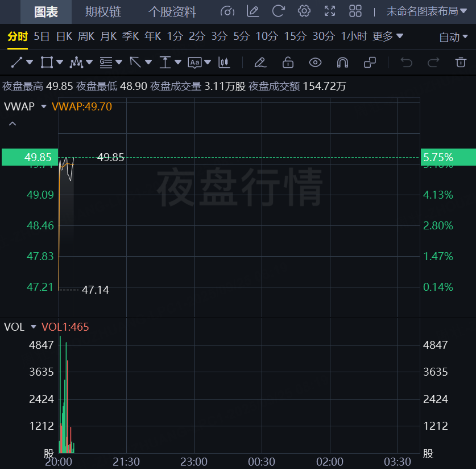Toggle the drawing lock icon
The width and height of the screenshot is (476, 469).
pos(288,62)
